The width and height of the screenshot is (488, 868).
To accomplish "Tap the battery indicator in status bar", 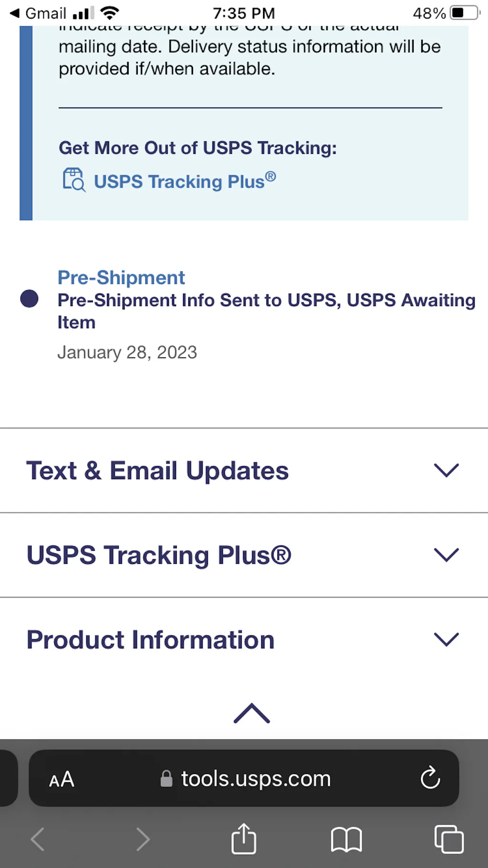I will click(x=464, y=13).
